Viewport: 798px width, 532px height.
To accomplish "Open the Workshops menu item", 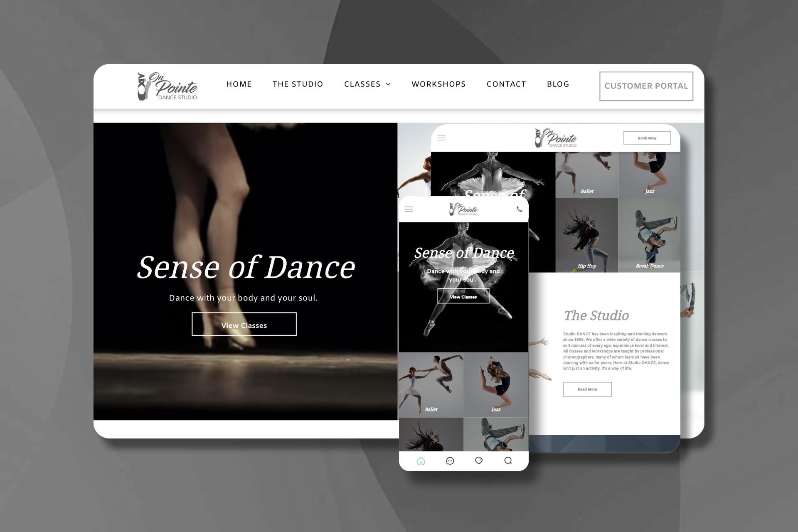I will [438, 84].
